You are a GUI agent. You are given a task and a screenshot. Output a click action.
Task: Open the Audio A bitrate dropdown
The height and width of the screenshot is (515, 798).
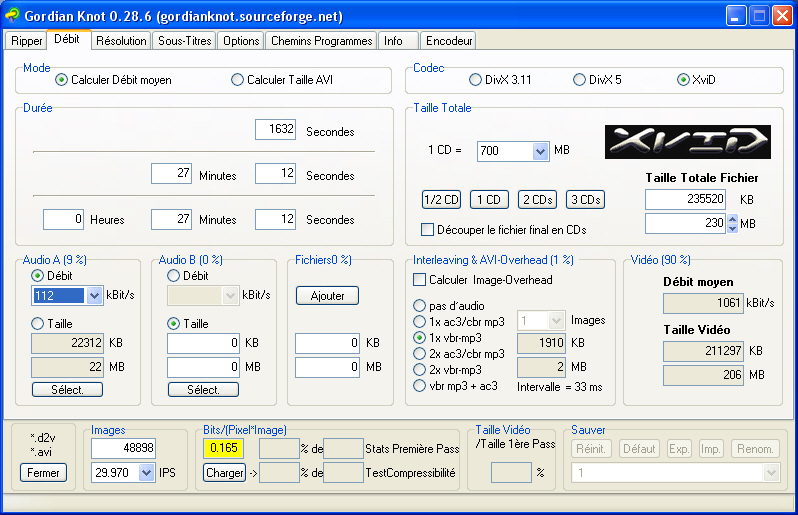point(95,296)
